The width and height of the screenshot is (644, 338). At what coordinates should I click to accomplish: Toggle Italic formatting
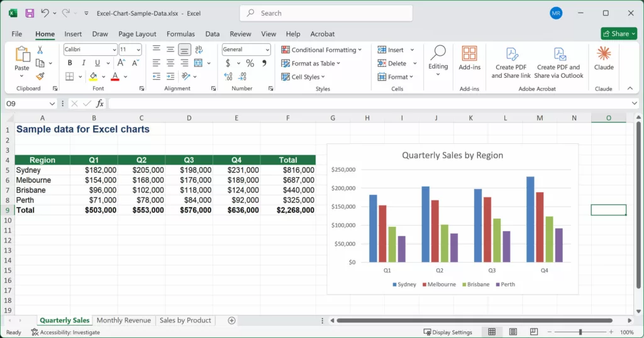click(84, 63)
